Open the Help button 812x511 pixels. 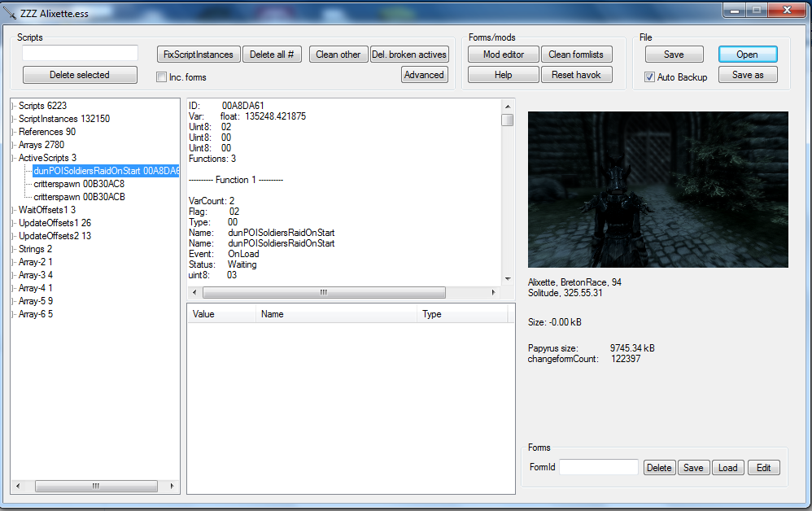coord(504,75)
